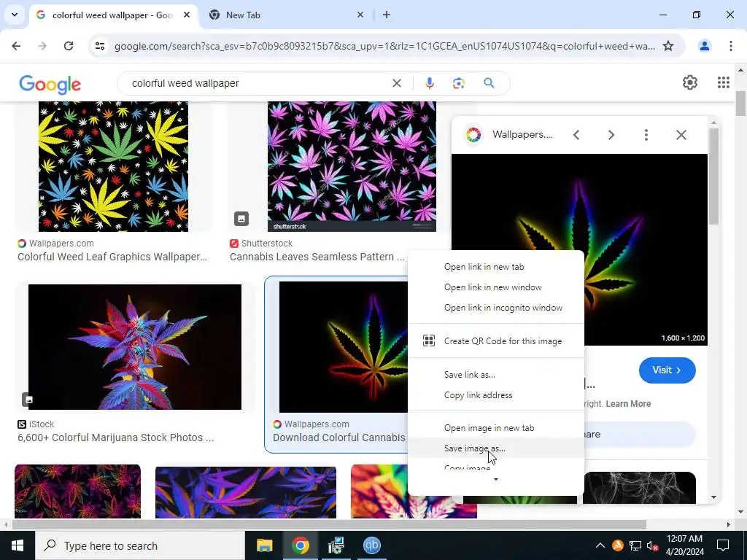Go forward with the forward arrow
Screen dimensions: 747x560
click(42, 46)
